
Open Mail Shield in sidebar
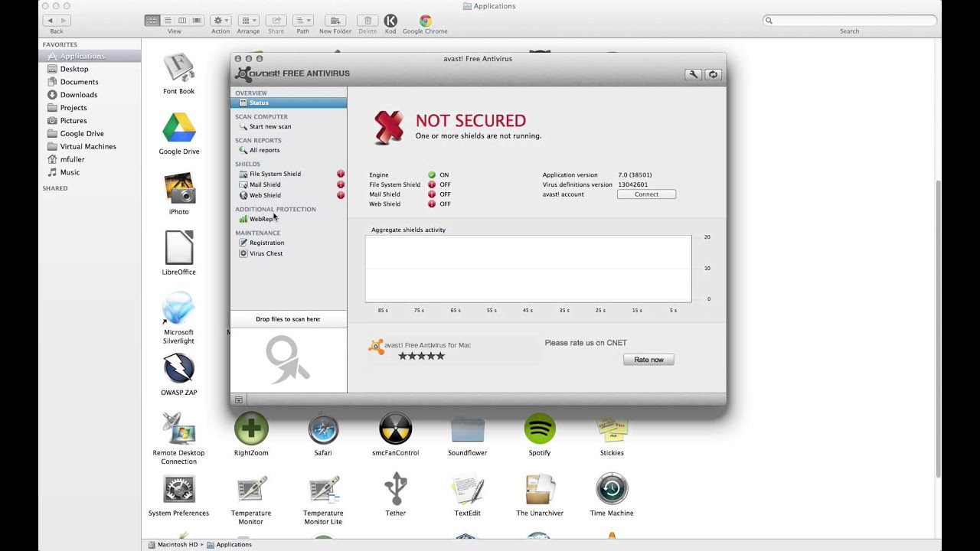pyautogui.click(x=265, y=184)
